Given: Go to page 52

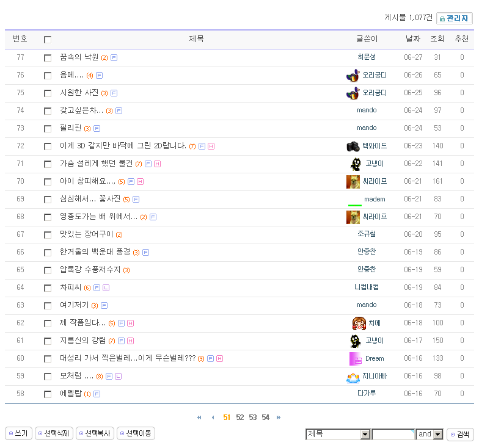Looking at the screenshot, I should pyautogui.click(x=239, y=417).
